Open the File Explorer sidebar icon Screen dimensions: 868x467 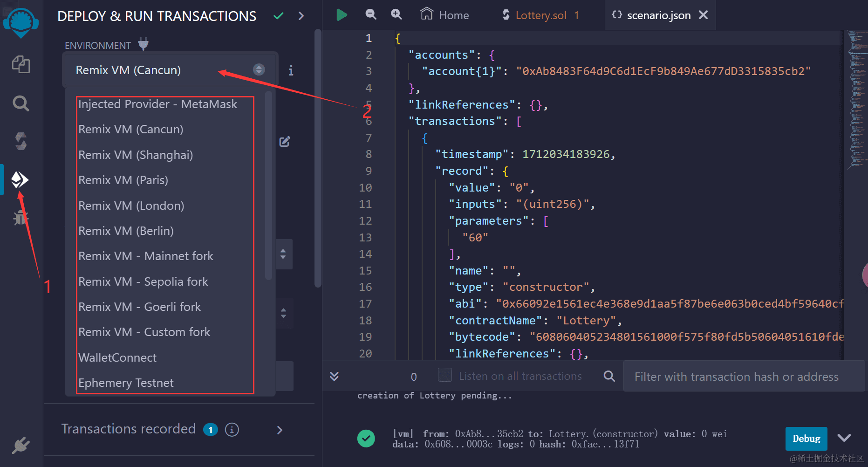click(x=21, y=64)
